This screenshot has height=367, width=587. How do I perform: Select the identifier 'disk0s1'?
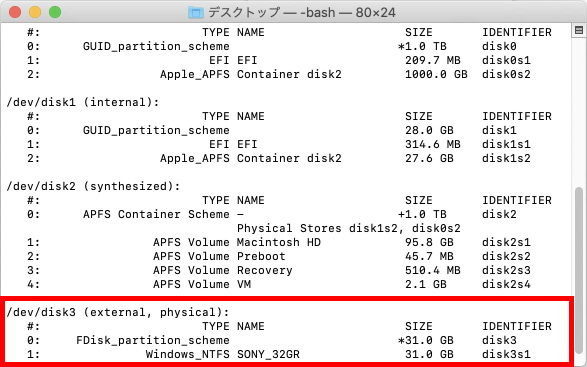[506, 60]
